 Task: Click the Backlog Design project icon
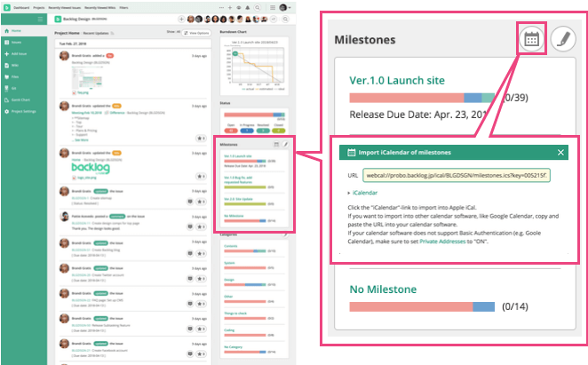[x=58, y=20]
